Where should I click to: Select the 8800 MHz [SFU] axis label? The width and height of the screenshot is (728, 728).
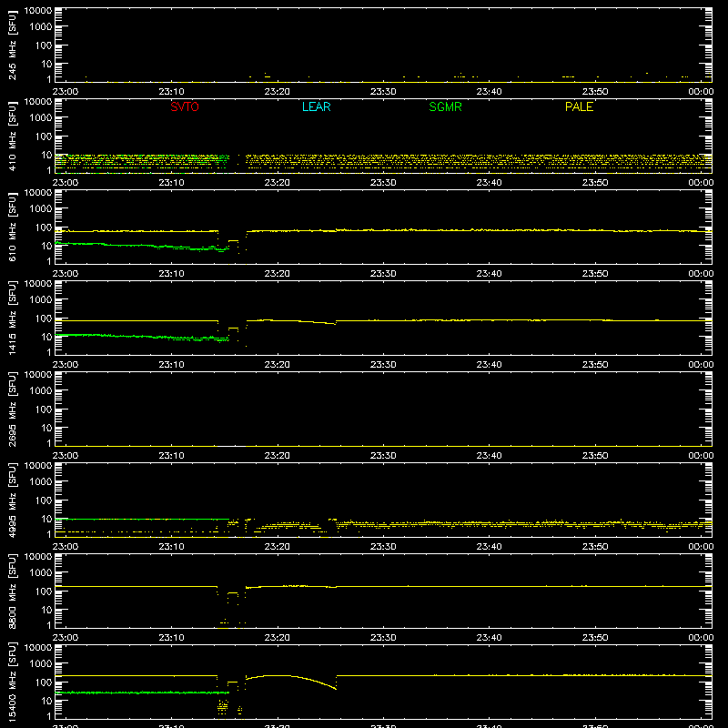click(x=12, y=591)
